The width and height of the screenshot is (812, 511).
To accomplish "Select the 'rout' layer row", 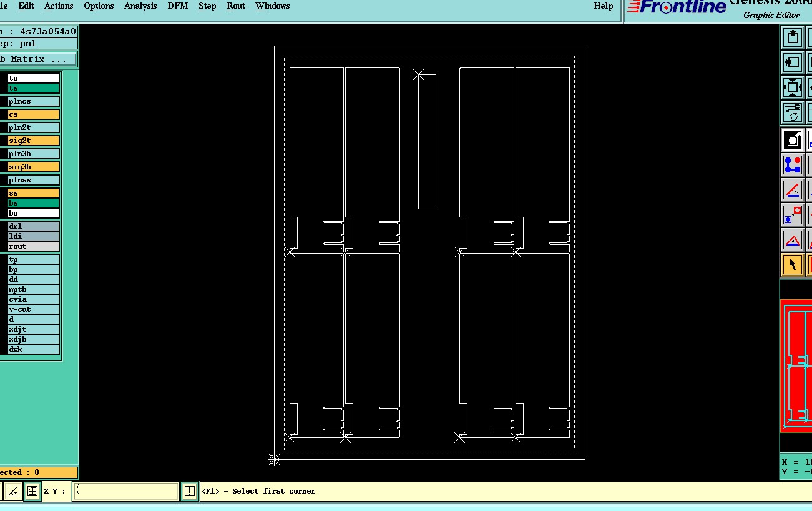I will [x=34, y=246].
